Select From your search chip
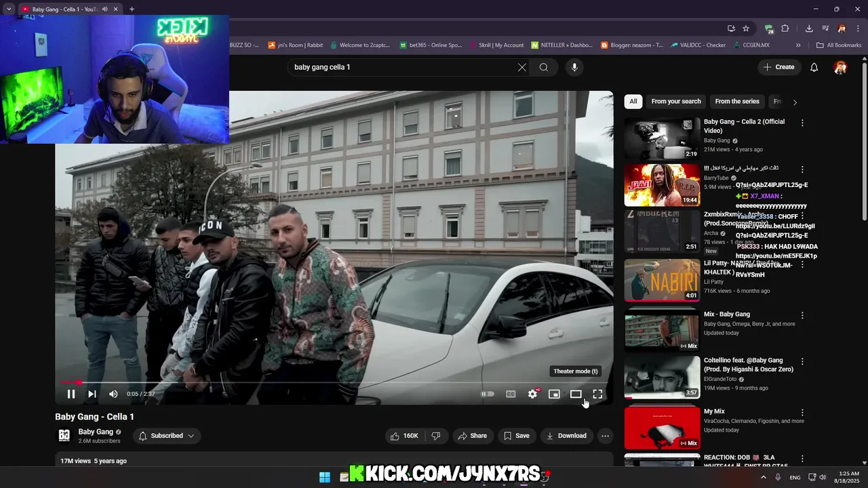 tap(676, 102)
